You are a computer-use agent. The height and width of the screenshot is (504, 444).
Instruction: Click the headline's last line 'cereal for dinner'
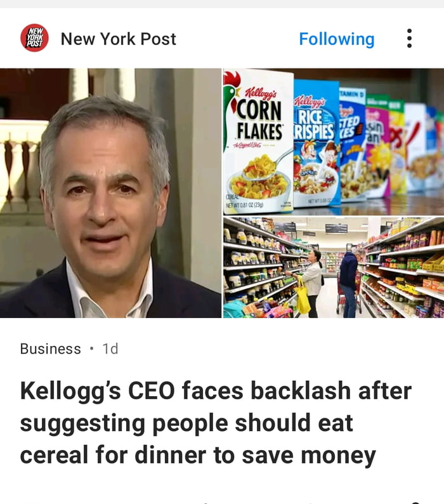pos(113,455)
